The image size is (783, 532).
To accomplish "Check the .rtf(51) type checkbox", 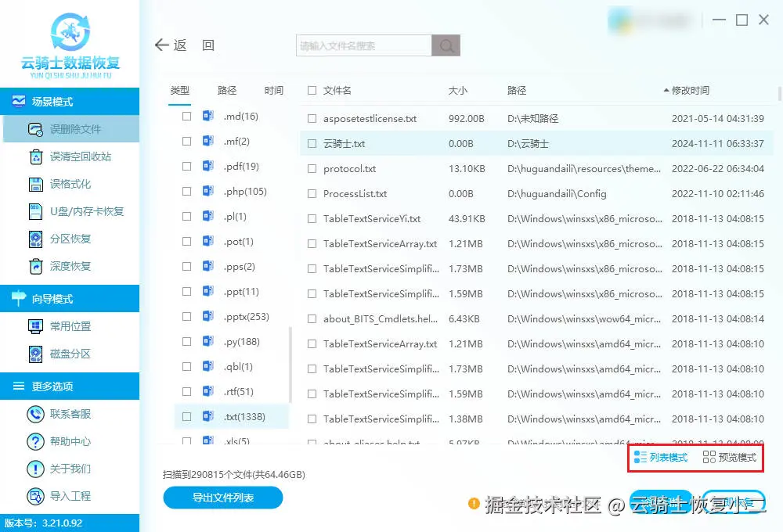I will coord(187,391).
